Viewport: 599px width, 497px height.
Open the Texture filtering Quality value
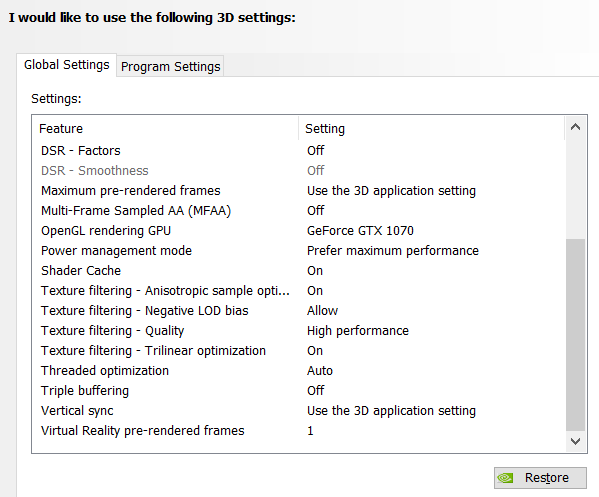coord(358,330)
